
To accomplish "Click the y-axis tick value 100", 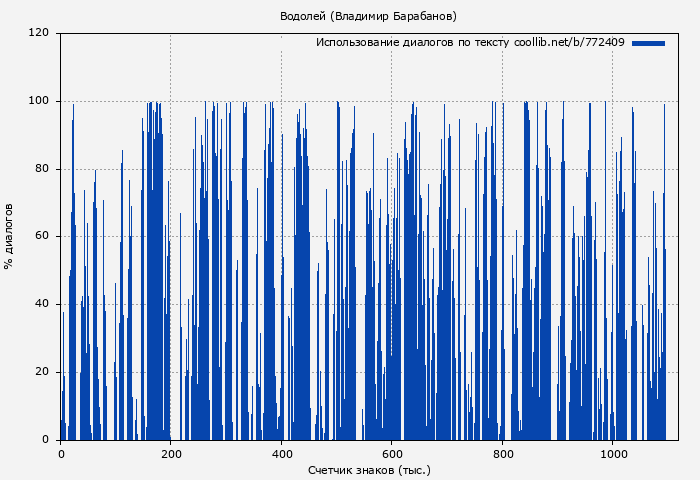I will pos(40,101).
